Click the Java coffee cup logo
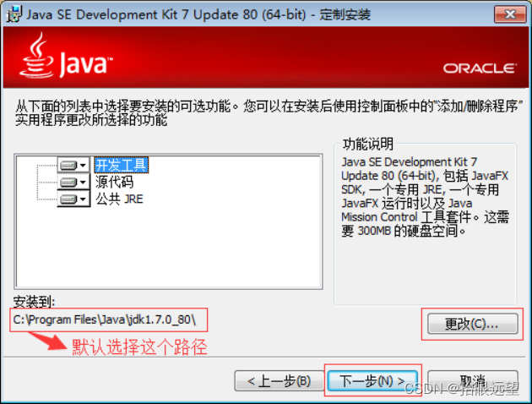This screenshot has height=404, width=532. 36,55
